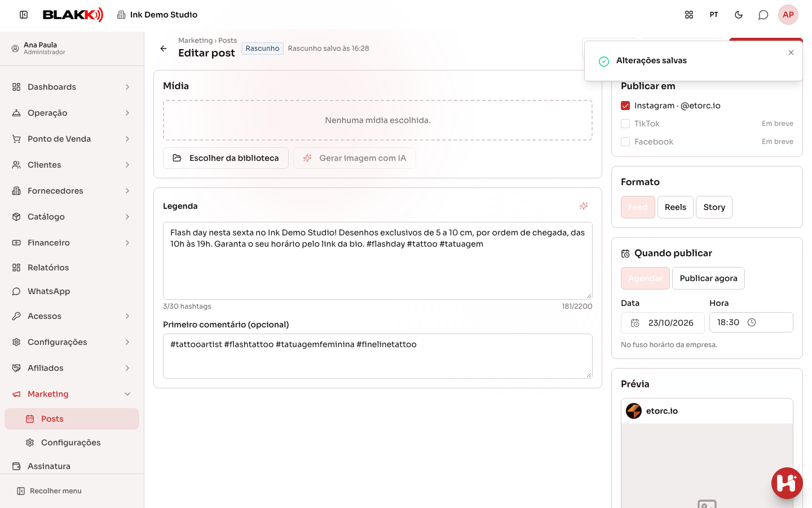Click Recolher menu at sidebar bottom
Screen dimensions: 812x508
49,491
